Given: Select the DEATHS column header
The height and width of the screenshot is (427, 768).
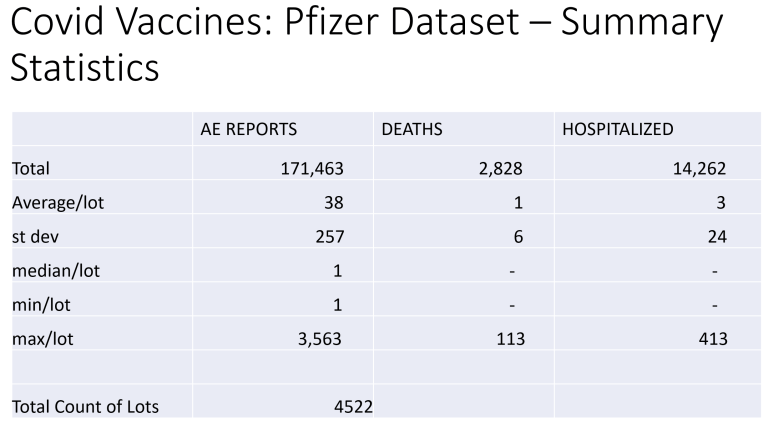Looking at the screenshot, I should click(411, 130).
